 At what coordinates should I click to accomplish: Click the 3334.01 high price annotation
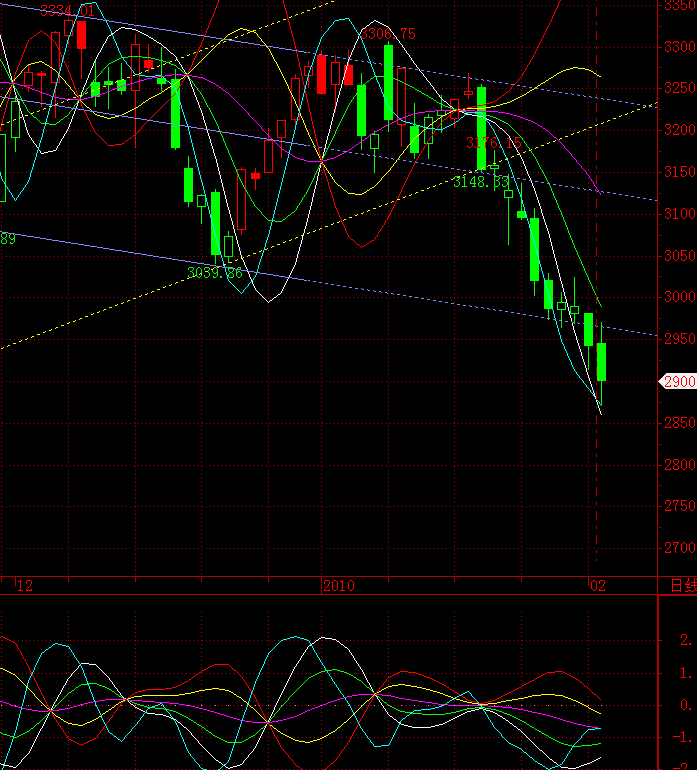[67, 11]
